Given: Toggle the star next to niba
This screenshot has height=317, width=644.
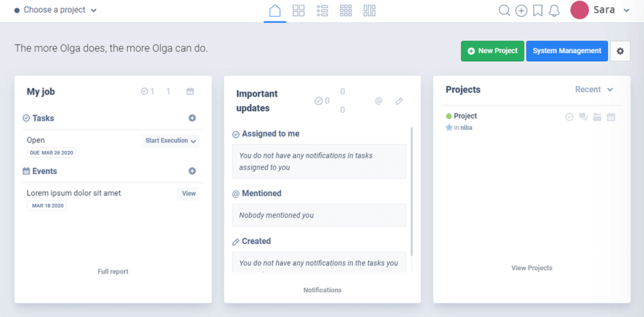Looking at the screenshot, I should click(449, 128).
